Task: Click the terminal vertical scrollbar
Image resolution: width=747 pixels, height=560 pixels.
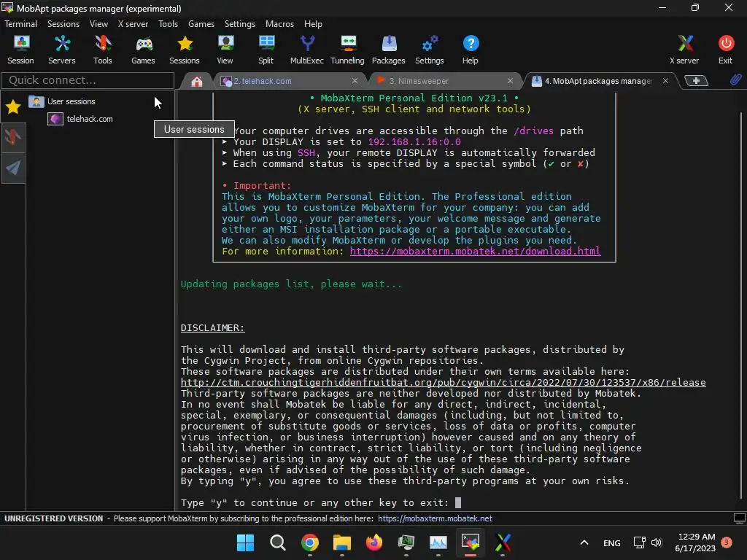Action: pos(741,305)
